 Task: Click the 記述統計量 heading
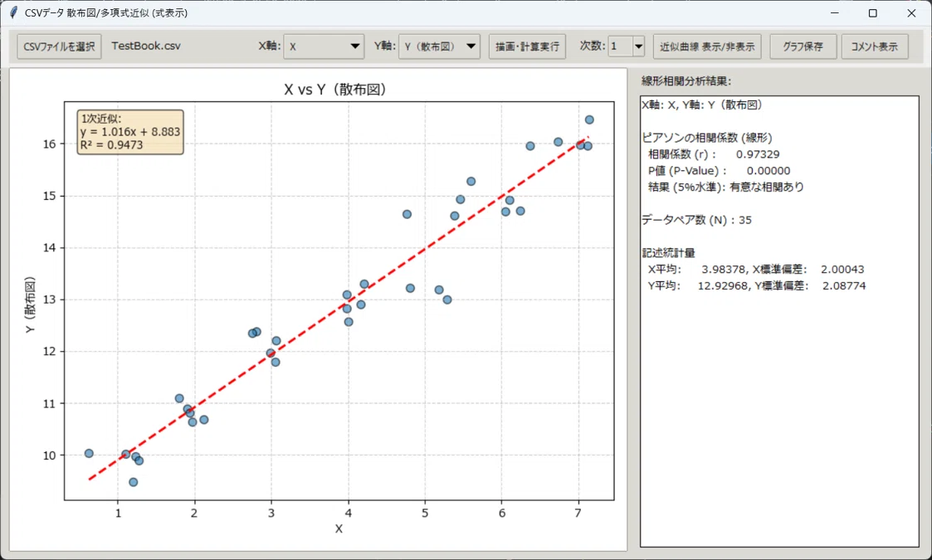pyautogui.click(x=669, y=253)
